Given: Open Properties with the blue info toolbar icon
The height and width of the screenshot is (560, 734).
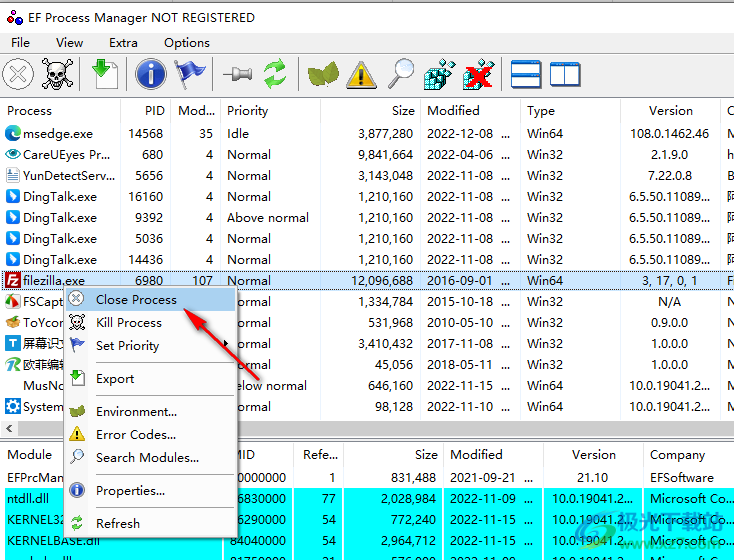Looking at the screenshot, I should (x=151, y=74).
